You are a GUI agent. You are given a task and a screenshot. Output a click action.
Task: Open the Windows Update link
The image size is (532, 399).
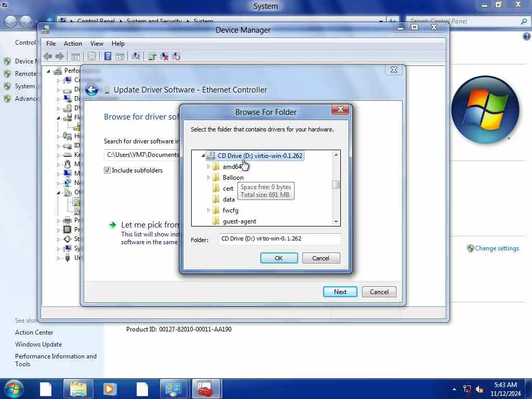pos(38,344)
